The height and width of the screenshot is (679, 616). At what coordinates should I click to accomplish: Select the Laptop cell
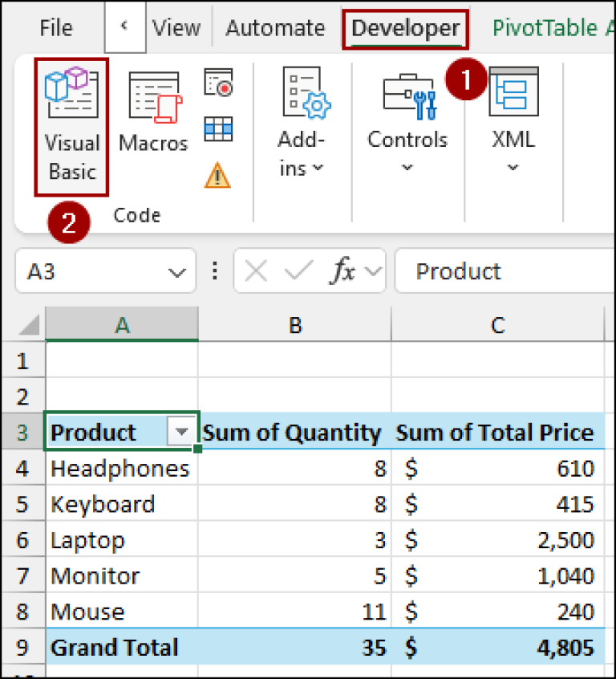pyautogui.click(x=120, y=540)
